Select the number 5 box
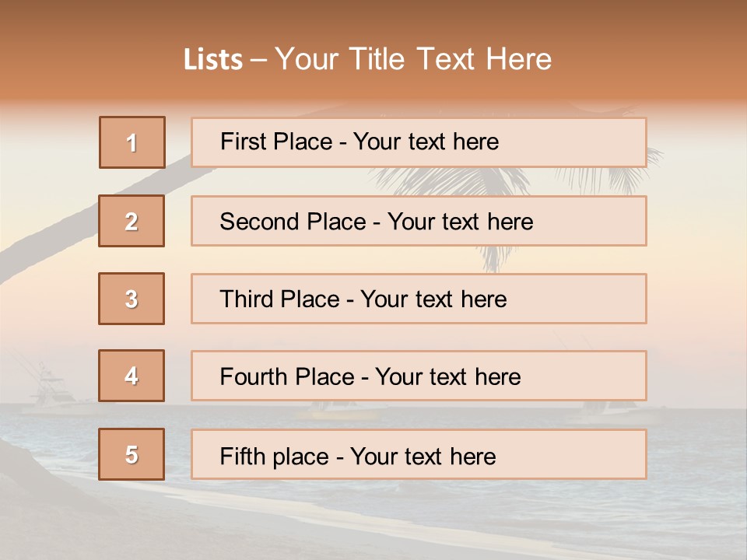The width and height of the screenshot is (747, 560). (x=132, y=454)
